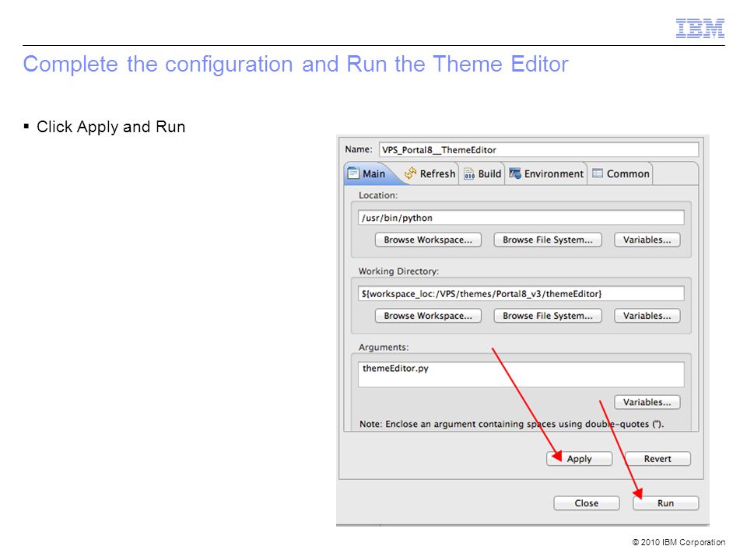This screenshot has height=560, width=747.
Task: Click the Revert button
Action: tap(658, 459)
